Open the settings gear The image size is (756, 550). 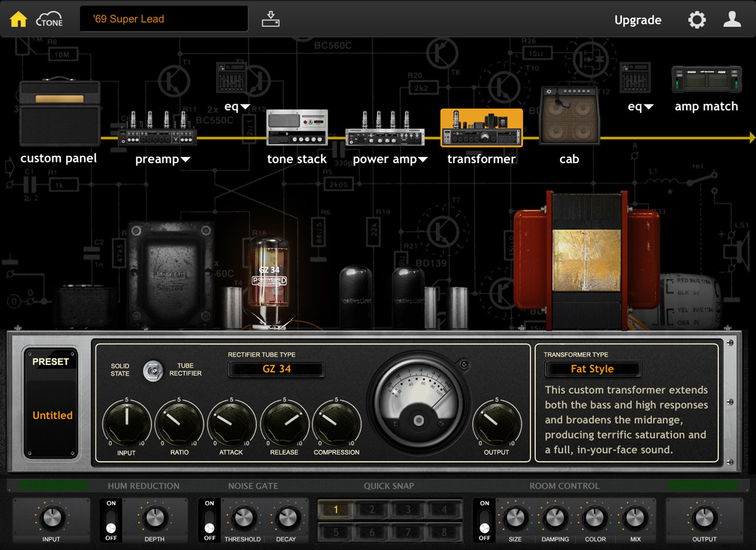pos(697,20)
